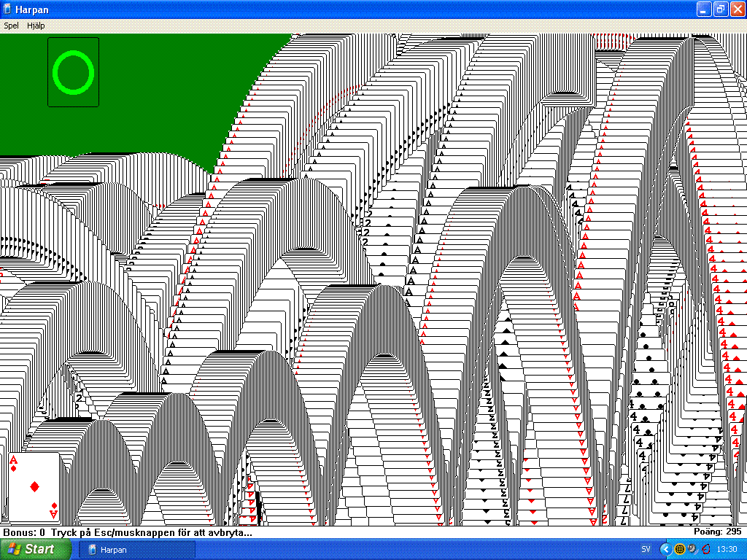Click the "Bonus: 0" status text

pyautogui.click(x=24, y=532)
